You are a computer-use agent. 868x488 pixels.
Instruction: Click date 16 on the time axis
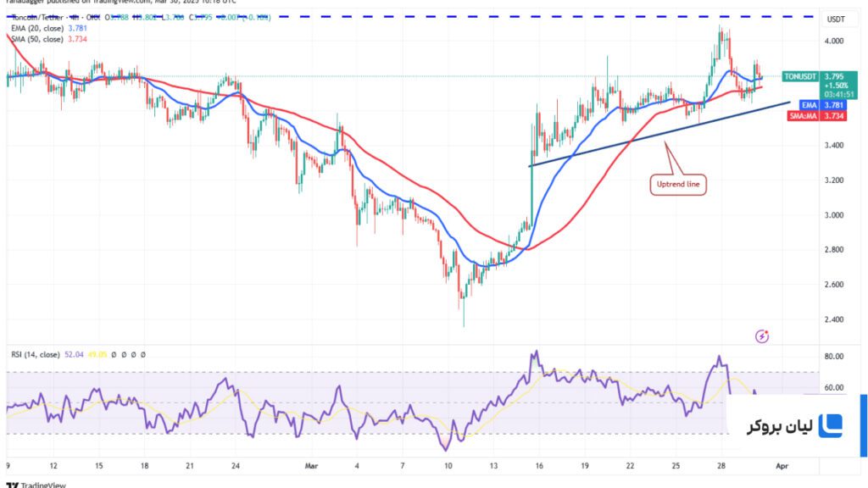pos(539,466)
